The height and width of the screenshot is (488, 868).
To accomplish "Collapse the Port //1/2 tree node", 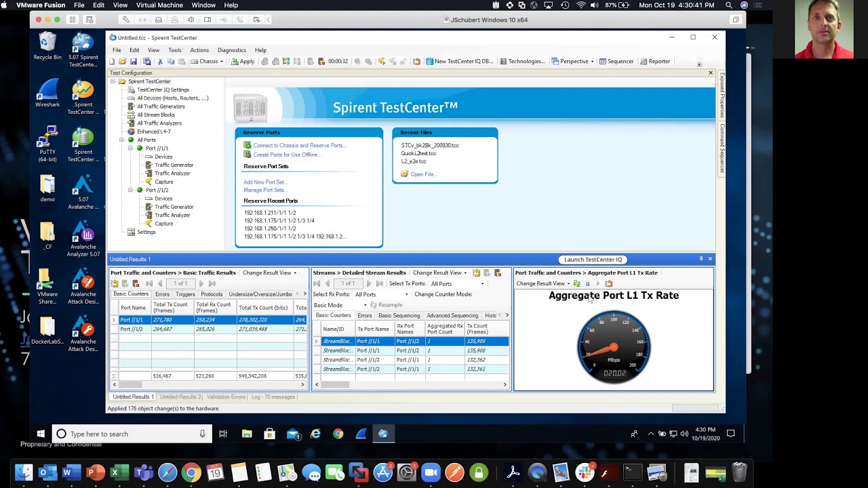I will pos(131,190).
